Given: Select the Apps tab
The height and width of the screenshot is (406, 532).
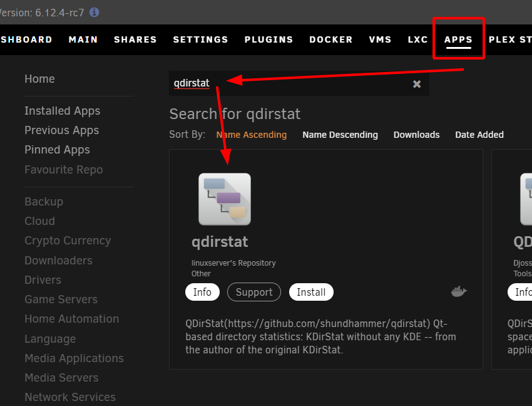Looking at the screenshot, I should pos(458,39).
